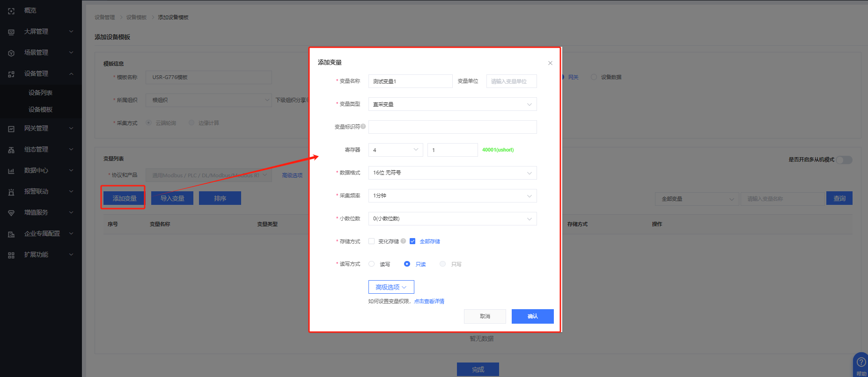The height and width of the screenshot is (377, 868).
Task: Click the help icon beside 变量标识符
Action: point(363,126)
